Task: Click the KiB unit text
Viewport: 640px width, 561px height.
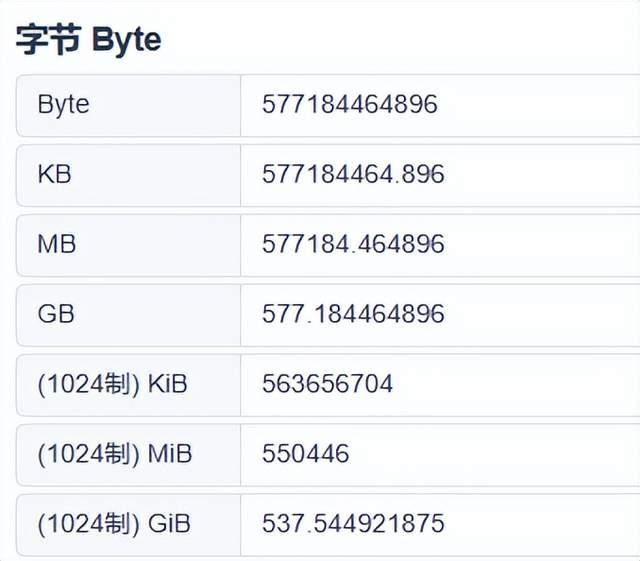Action: click(x=166, y=384)
